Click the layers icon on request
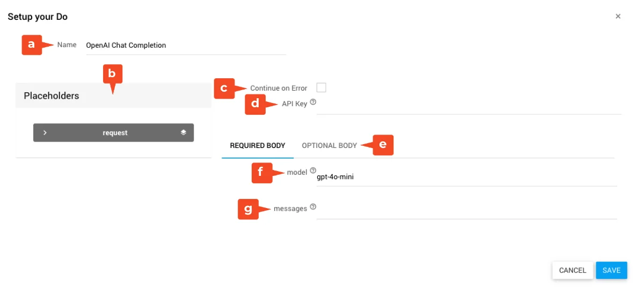Image resolution: width=644 pixels, height=289 pixels. coord(184,132)
